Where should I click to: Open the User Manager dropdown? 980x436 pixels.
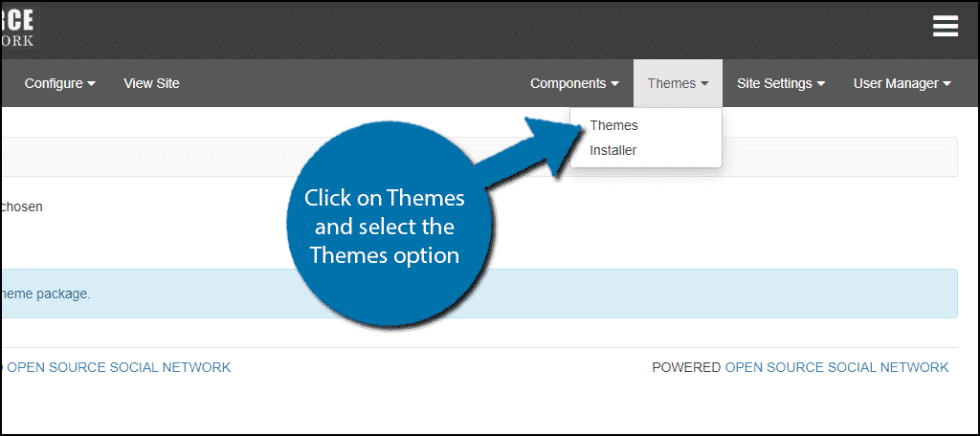pyautogui.click(x=902, y=83)
